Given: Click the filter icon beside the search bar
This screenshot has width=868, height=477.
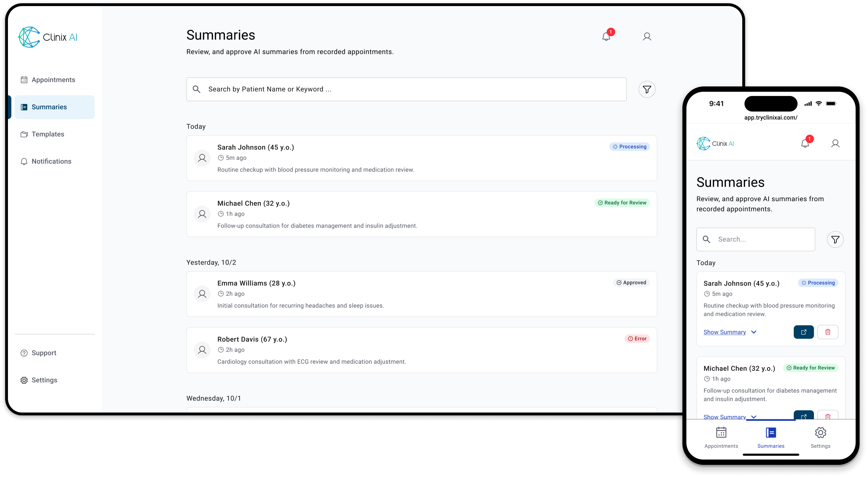Looking at the screenshot, I should pyautogui.click(x=647, y=89).
